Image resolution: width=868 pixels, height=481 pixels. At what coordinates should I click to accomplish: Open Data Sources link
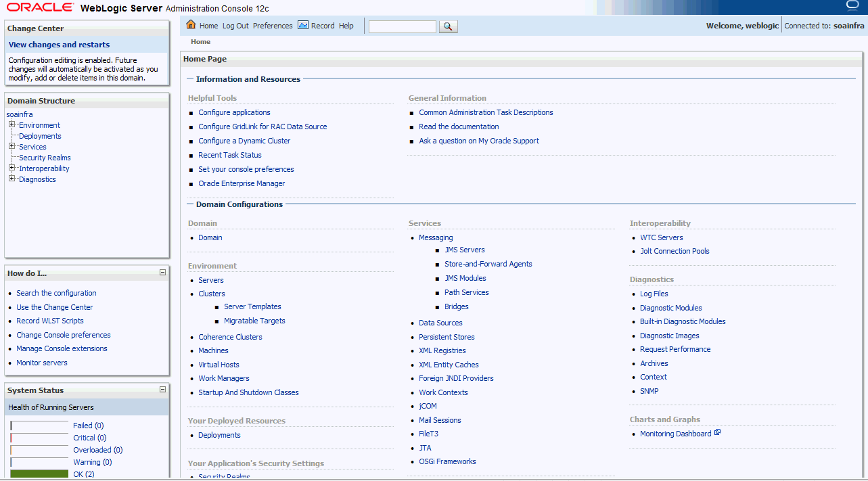(x=440, y=323)
